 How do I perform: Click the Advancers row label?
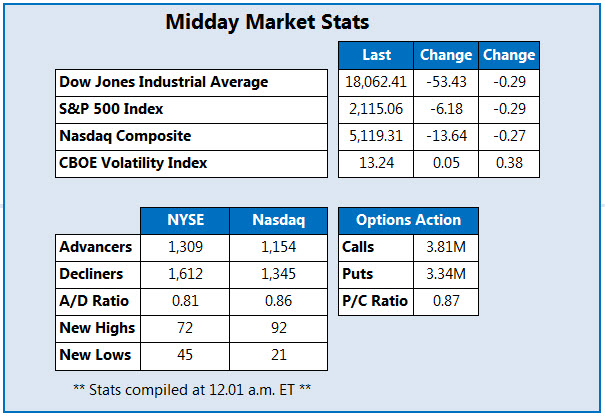[x=98, y=248]
